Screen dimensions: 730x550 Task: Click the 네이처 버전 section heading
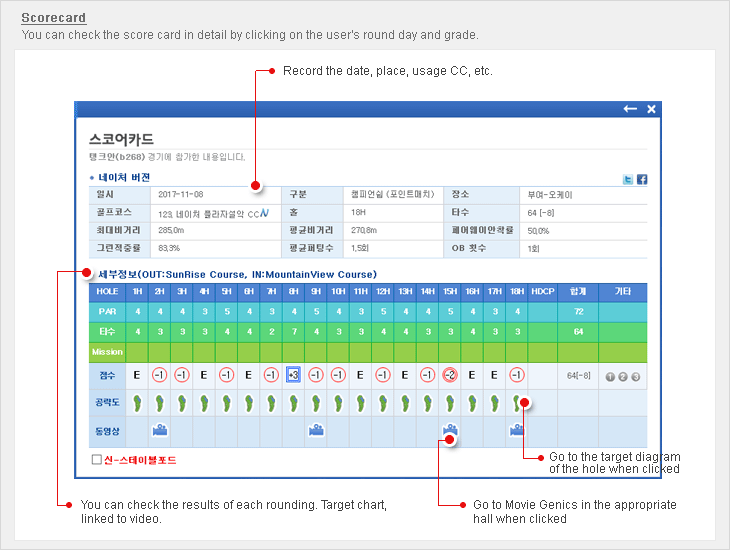tap(124, 177)
